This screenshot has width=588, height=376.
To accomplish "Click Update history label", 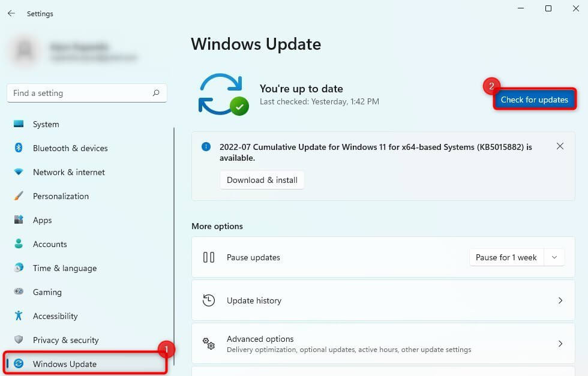I will click(x=254, y=300).
